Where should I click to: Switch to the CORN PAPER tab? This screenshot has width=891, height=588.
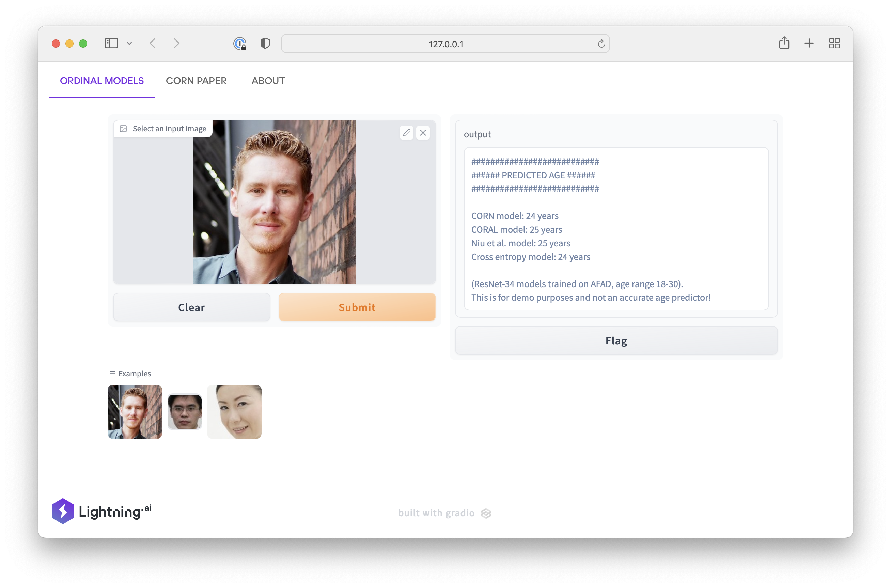pos(196,81)
